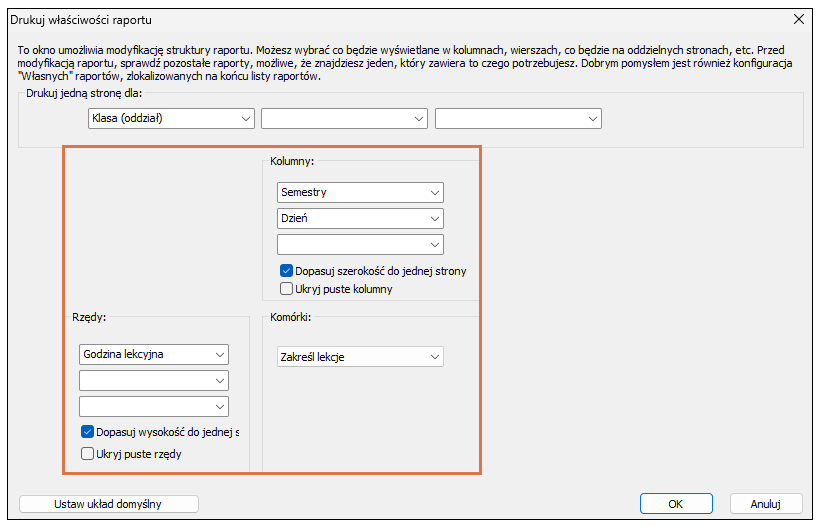
Task: Expand the Dzień dropdown under Kolumny
Action: pos(360,218)
